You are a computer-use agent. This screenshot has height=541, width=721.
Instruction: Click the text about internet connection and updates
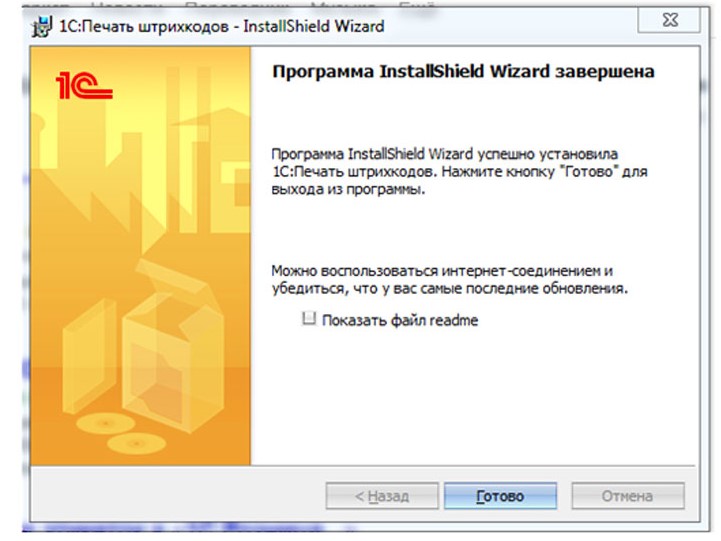449,279
